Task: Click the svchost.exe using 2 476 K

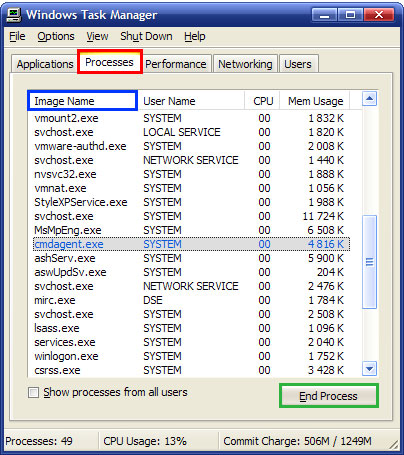Action: click(191, 286)
